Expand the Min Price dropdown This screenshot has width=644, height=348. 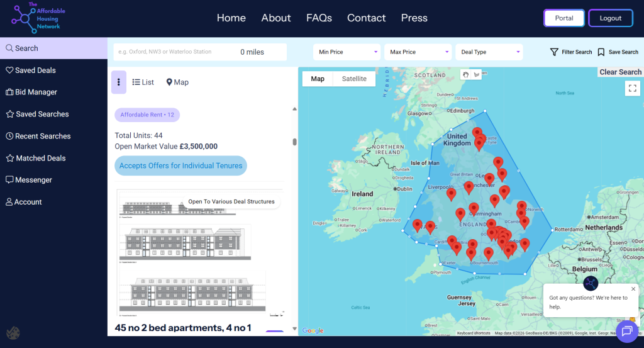coord(348,52)
